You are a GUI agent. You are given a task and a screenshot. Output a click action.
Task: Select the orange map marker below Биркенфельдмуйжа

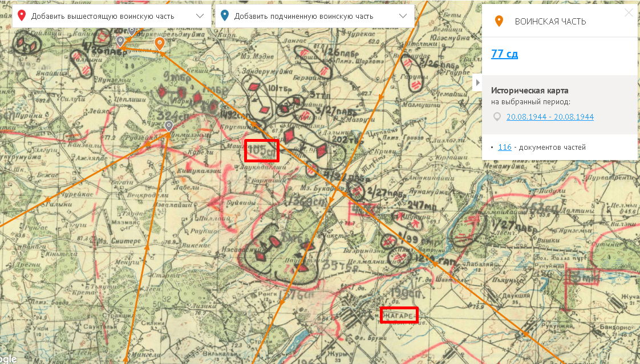160,44
